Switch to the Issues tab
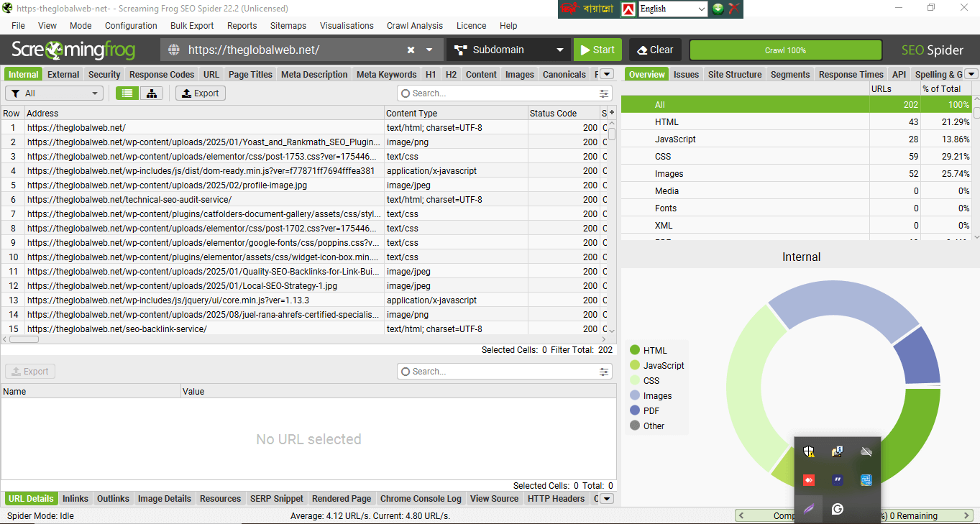This screenshot has height=524, width=980. (686, 74)
